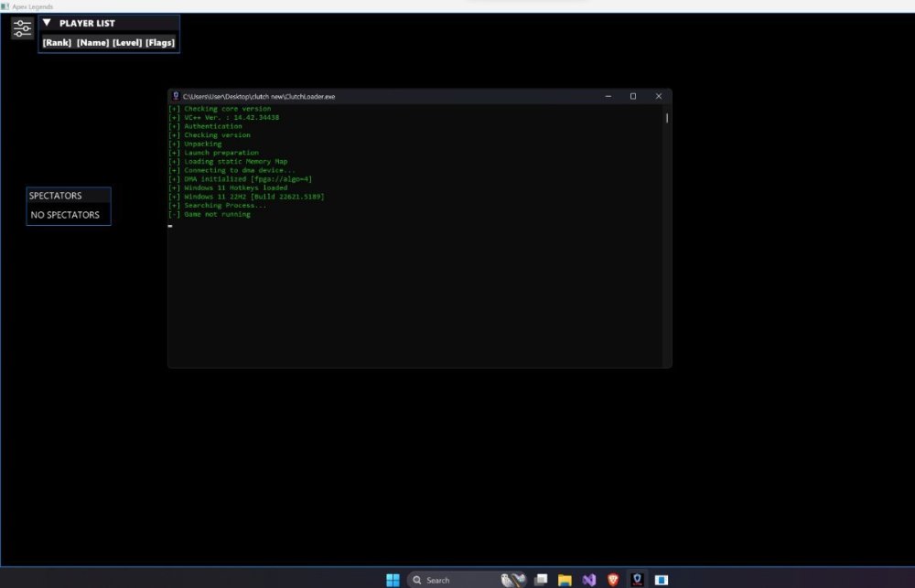Viewport: 915px width, 588px height.
Task: Select the [Level] column header
Action: pos(127,42)
